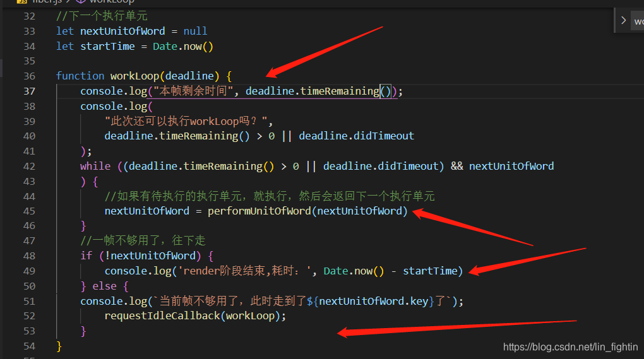644x359 pixels.
Task: Click line number 42 in the gutter
Action: (x=29, y=167)
